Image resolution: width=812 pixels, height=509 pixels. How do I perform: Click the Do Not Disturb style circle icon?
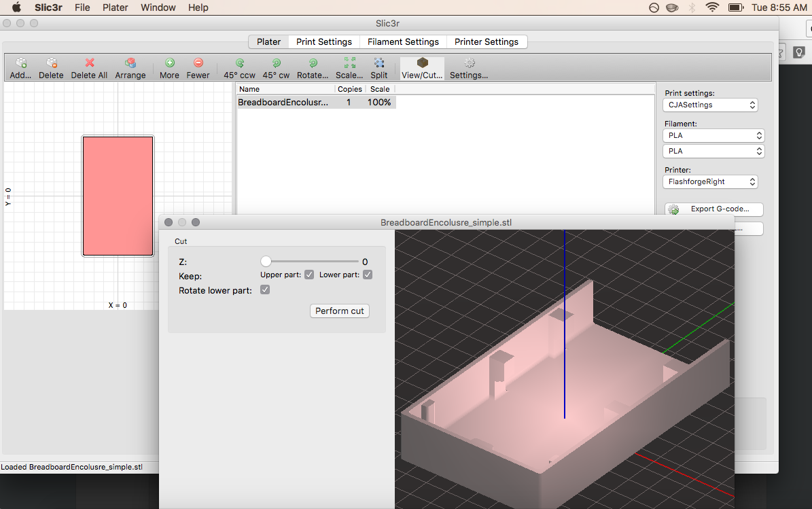pyautogui.click(x=654, y=7)
